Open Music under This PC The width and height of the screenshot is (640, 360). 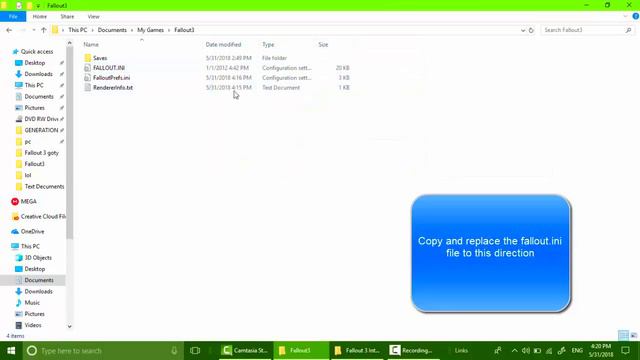(x=32, y=303)
